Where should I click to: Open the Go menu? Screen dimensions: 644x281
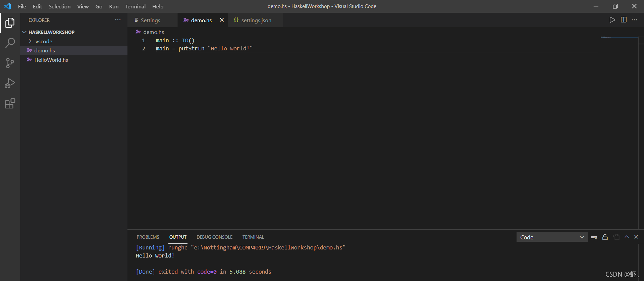click(99, 6)
